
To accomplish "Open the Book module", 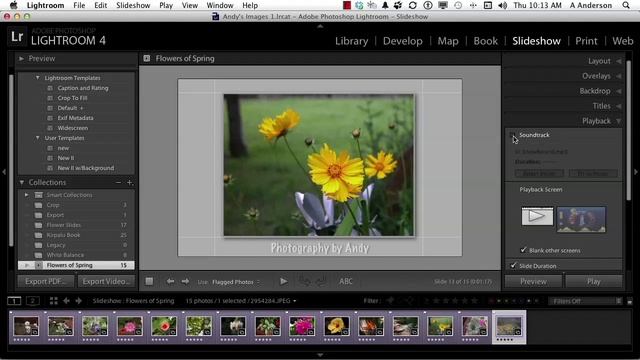I will pyautogui.click(x=485, y=41).
